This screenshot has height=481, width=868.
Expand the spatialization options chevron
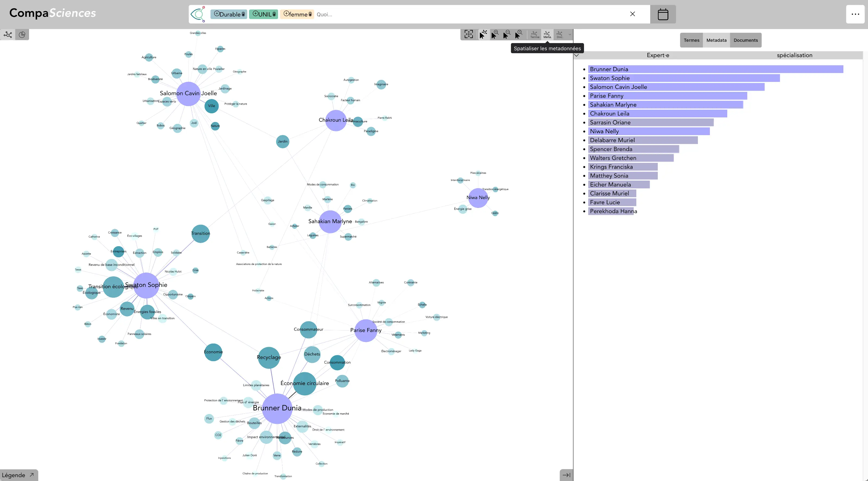[570, 34]
